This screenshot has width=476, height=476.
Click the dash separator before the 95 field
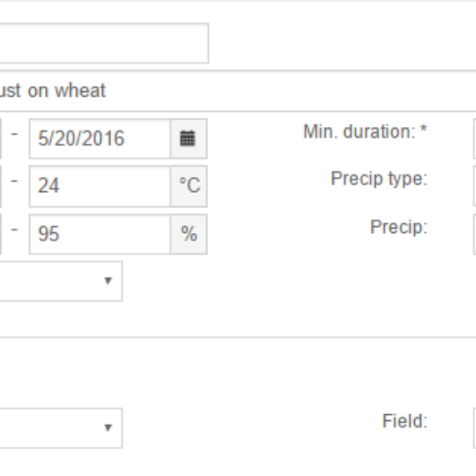[14, 230]
